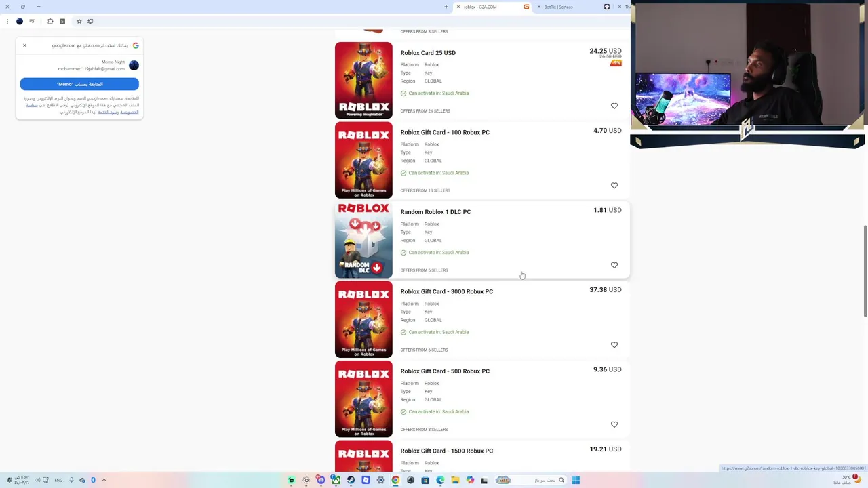Continue as Memo in Google sign-in popup

click(79, 84)
